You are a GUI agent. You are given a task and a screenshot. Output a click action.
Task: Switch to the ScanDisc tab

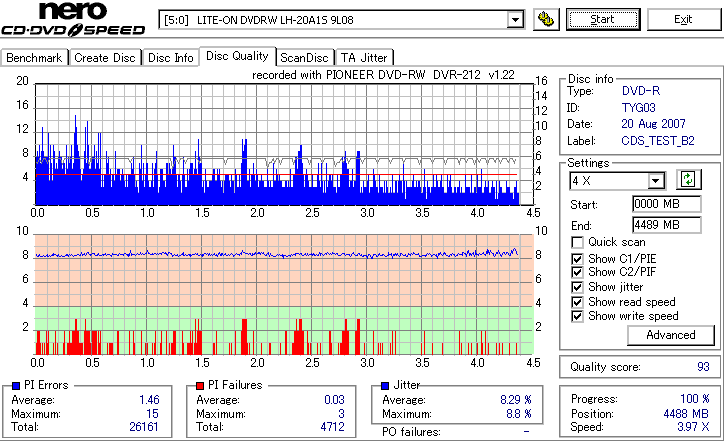(x=304, y=58)
